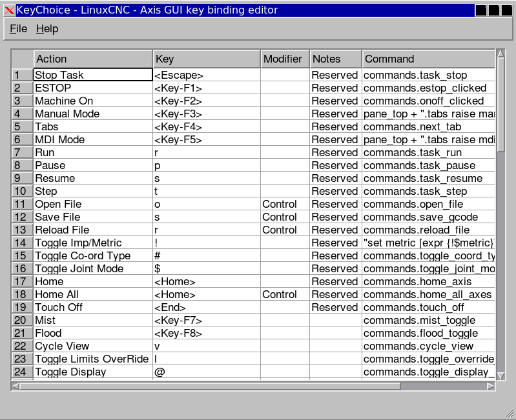Select row header number 12
The height and width of the screenshot is (420, 516).
coord(23,217)
